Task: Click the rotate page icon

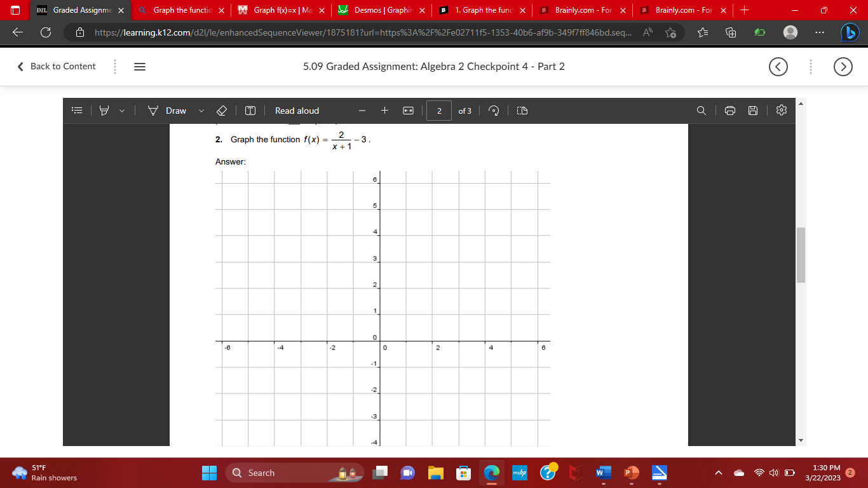Action: (494, 111)
